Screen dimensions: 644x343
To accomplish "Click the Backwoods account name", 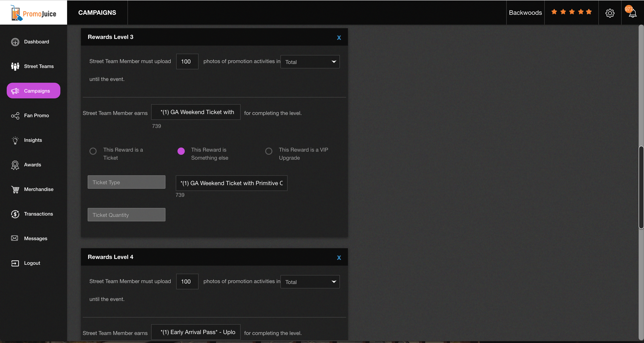I will pyautogui.click(x=525, y=13).
